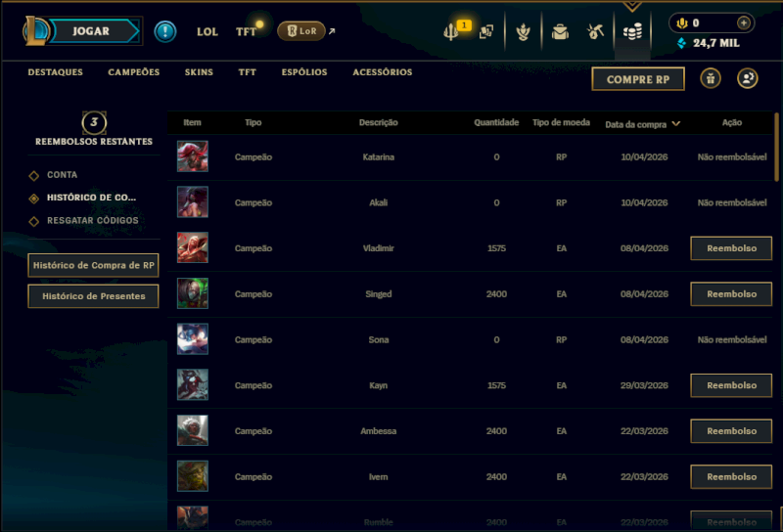The width and height of the screenshot is (783, 532).
Task: Click Reembolso button for Vladimir
Action: click(x=731, y=248)
